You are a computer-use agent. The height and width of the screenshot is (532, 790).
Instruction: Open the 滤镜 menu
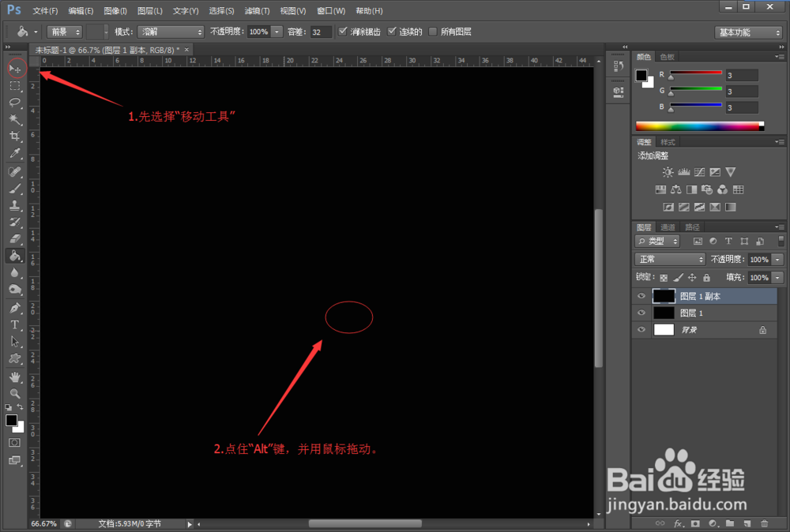pyautogui.click(x=258, y=10)
